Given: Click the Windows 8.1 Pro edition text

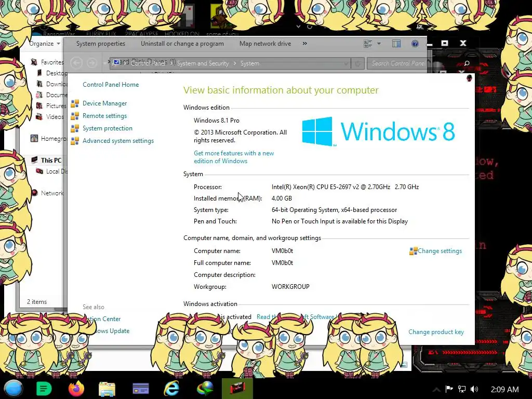Looking at the screenshot, I should pyautogui.click(x=217, y=121).
